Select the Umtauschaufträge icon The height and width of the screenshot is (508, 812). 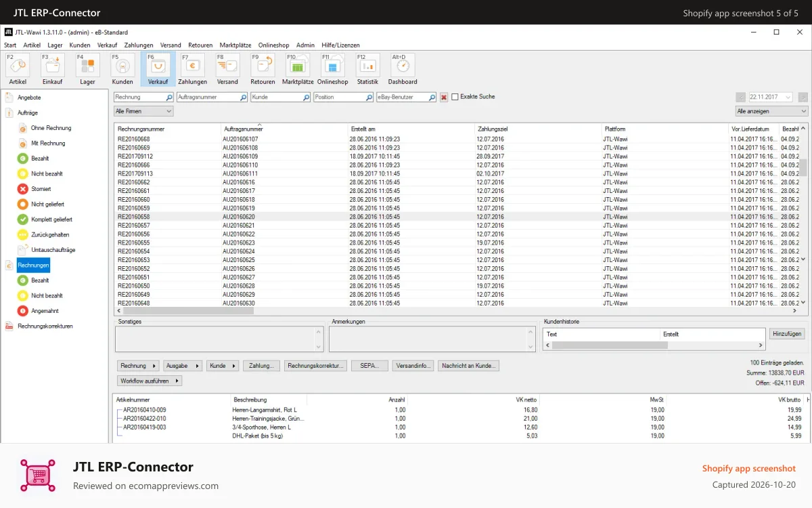22,250
